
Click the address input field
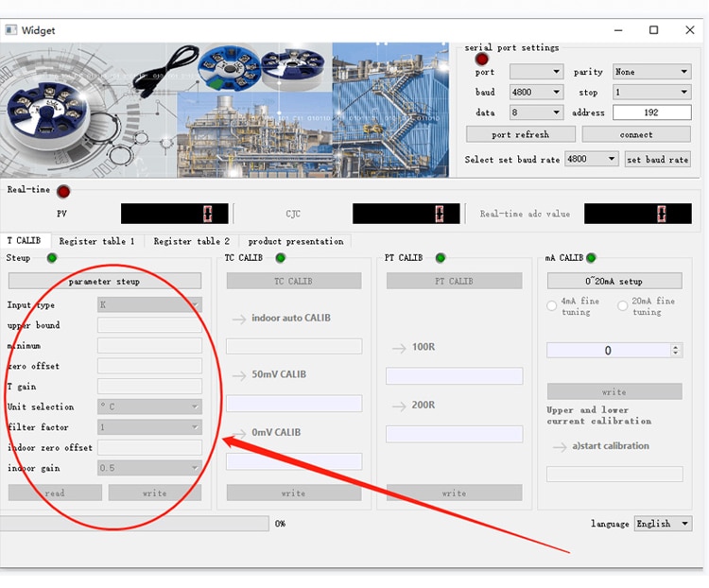[651, 112]
